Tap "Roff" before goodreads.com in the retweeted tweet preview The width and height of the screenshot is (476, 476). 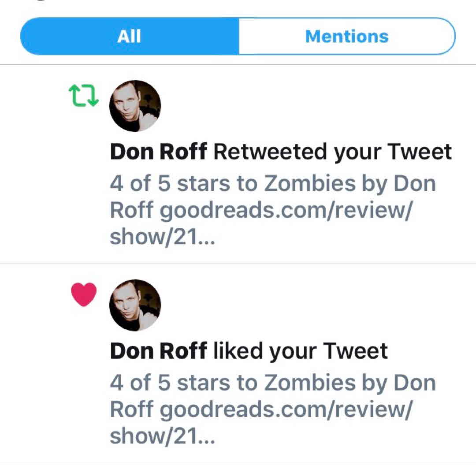tap(131, 211)
